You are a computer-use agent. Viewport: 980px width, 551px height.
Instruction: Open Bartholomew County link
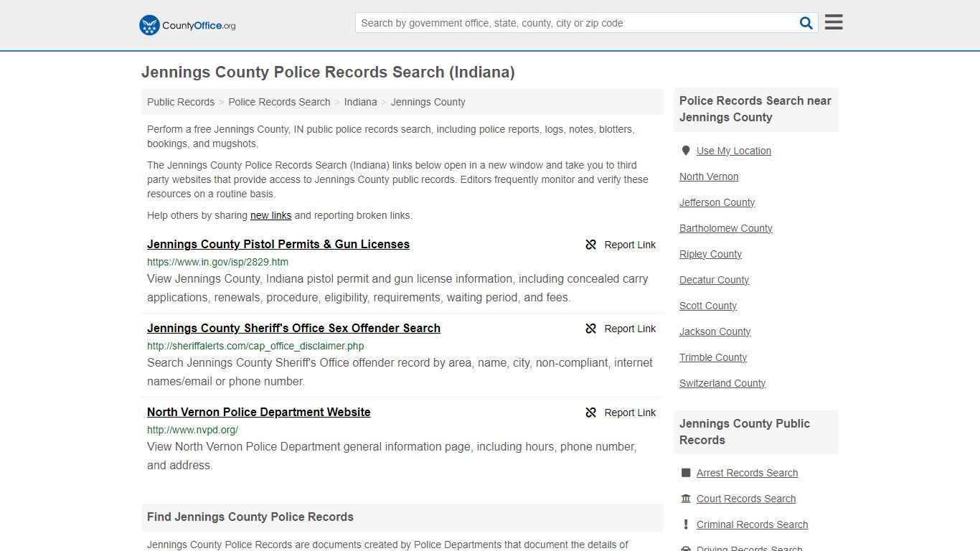click(x=726, y=228)
